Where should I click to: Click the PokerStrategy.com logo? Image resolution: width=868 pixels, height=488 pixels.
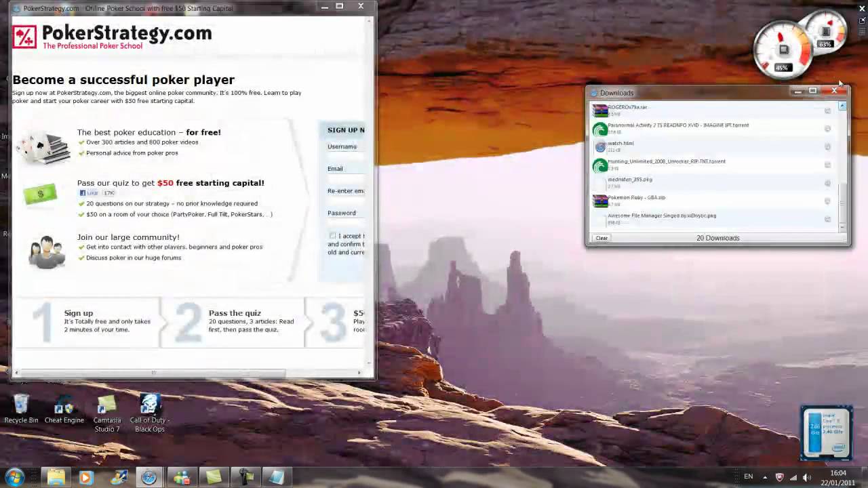click(113, 36)
